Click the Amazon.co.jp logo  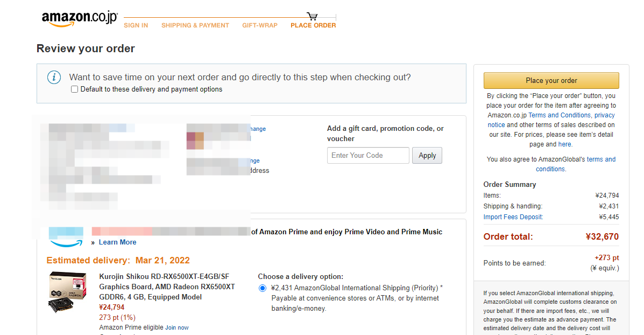pos(80,18)
